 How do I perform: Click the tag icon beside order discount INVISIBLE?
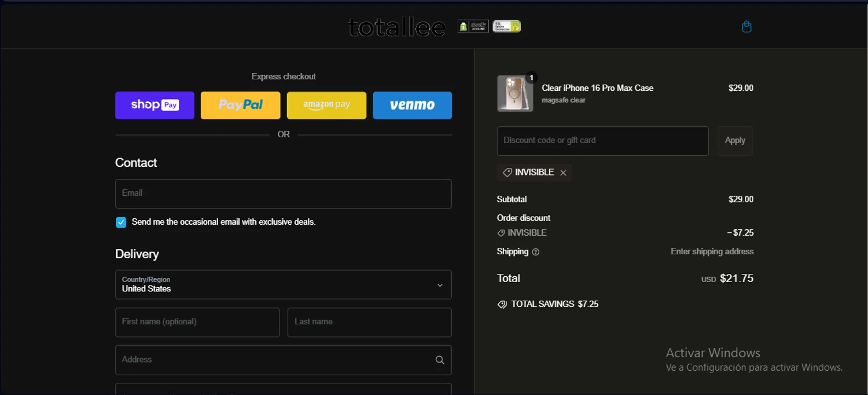click(x=501, y=233)
